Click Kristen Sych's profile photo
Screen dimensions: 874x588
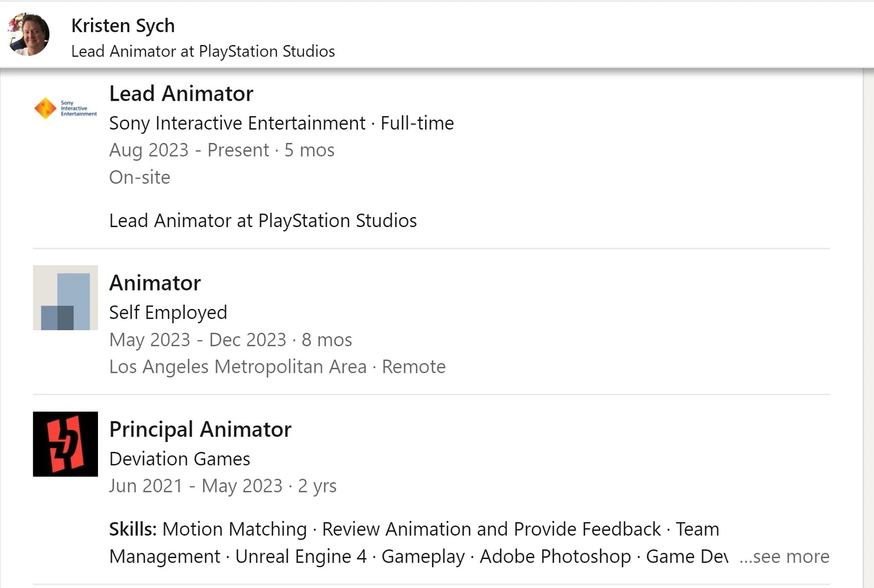click(29, 34)
